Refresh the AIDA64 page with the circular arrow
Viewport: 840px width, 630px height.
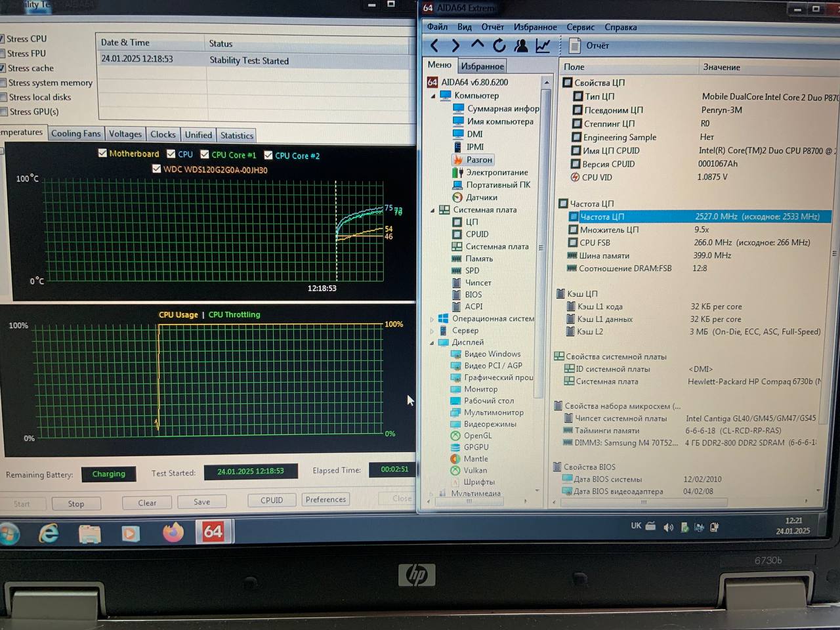tap(499, 45)
